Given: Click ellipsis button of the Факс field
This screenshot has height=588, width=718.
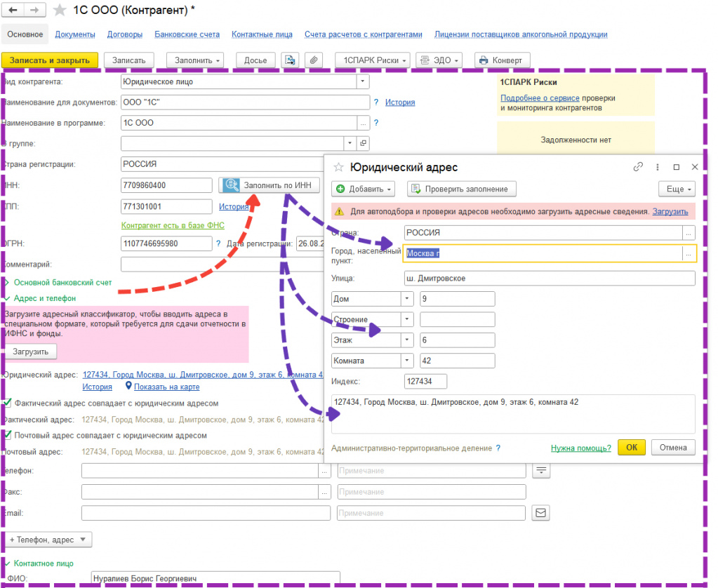Looking at the screenshot, I should pos(324,492).
